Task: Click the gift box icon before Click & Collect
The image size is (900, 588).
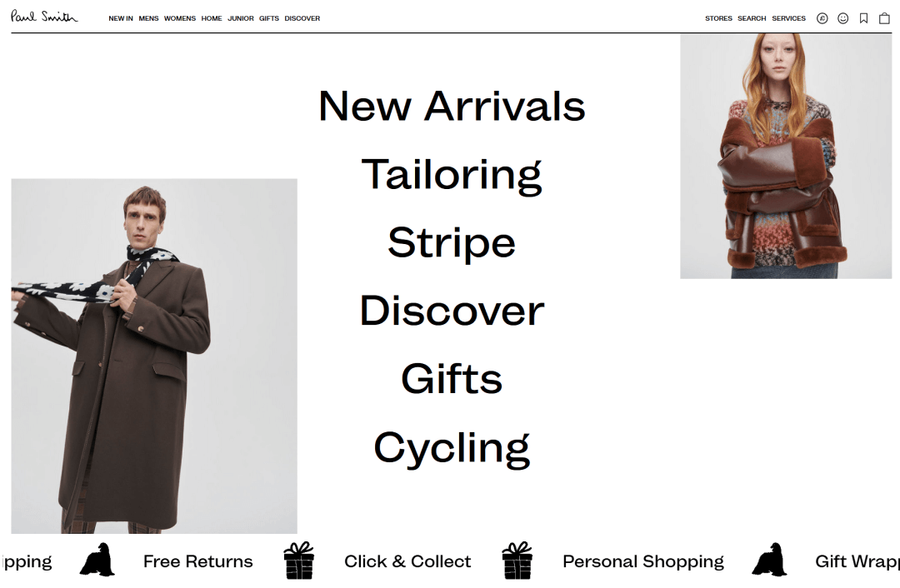Action: tap(299, 561)
